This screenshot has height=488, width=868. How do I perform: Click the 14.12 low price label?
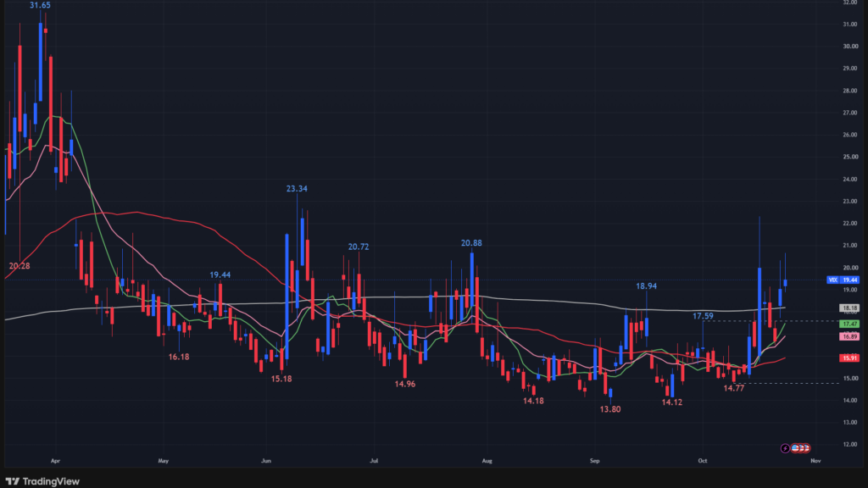click(671, 402)
